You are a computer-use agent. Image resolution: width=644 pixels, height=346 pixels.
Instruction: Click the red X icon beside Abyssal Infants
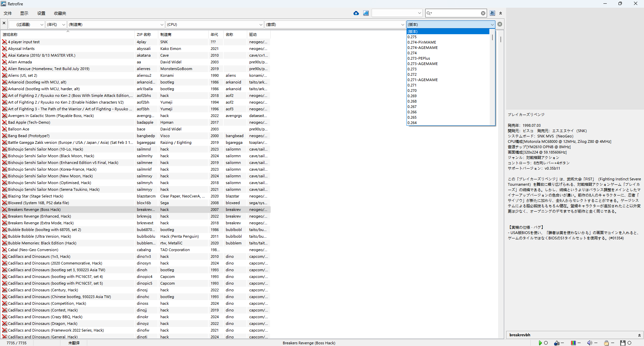[5, 49]
